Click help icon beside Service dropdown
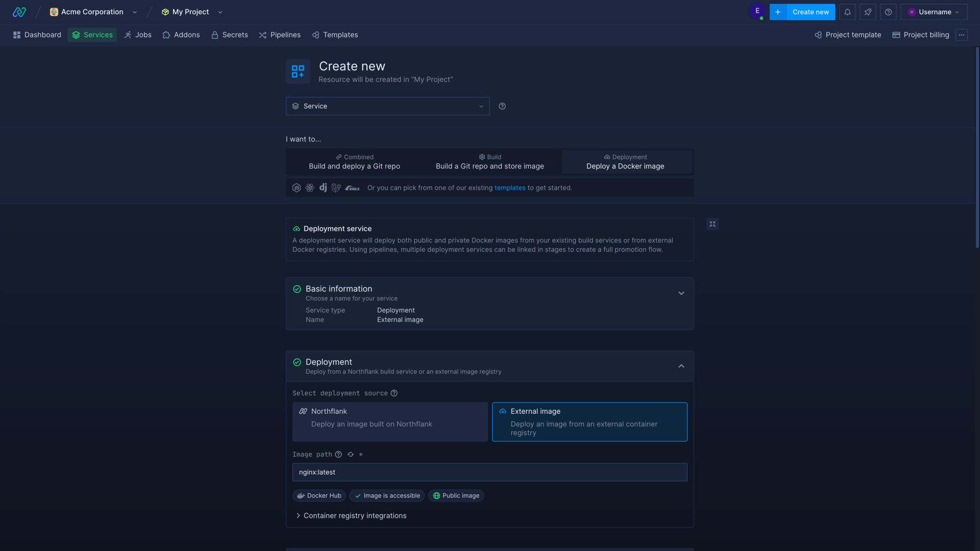980x551 pixels. click(502, 106)
